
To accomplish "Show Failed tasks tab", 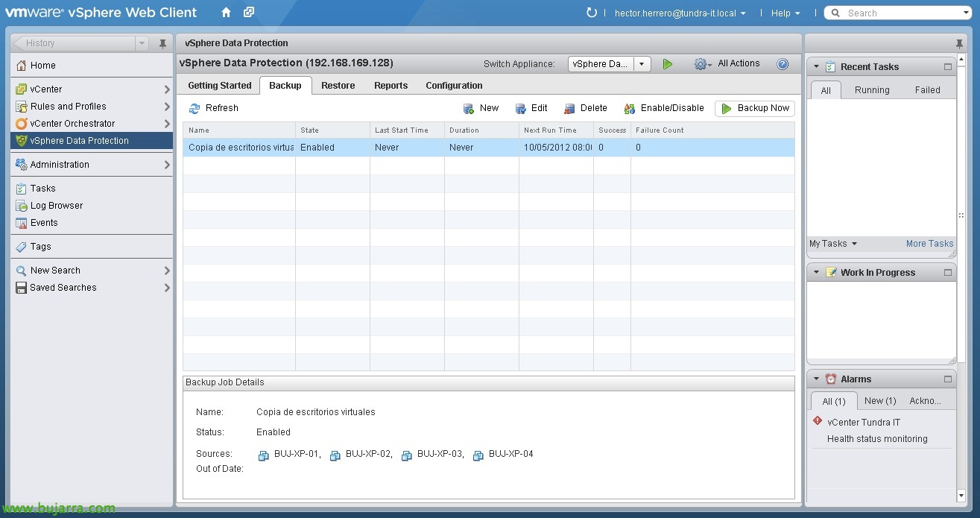I will (x=928, y=90).
